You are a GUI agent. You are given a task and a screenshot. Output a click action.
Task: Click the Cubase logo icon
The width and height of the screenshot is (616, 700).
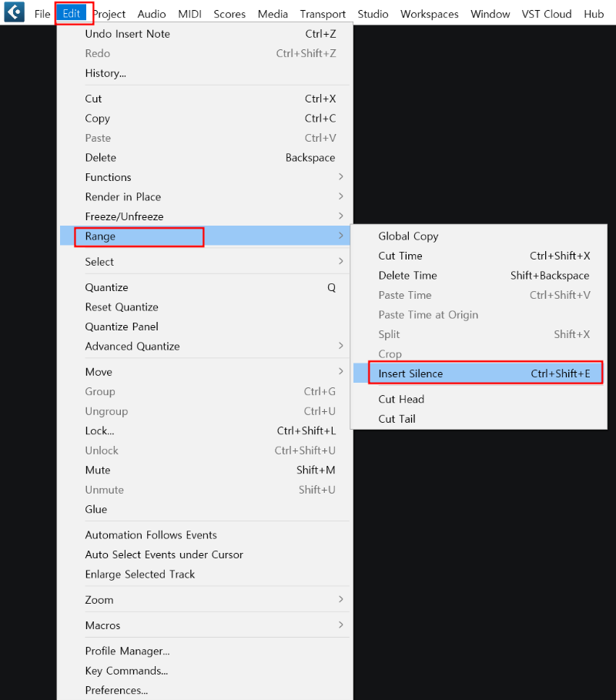point(15,12)
